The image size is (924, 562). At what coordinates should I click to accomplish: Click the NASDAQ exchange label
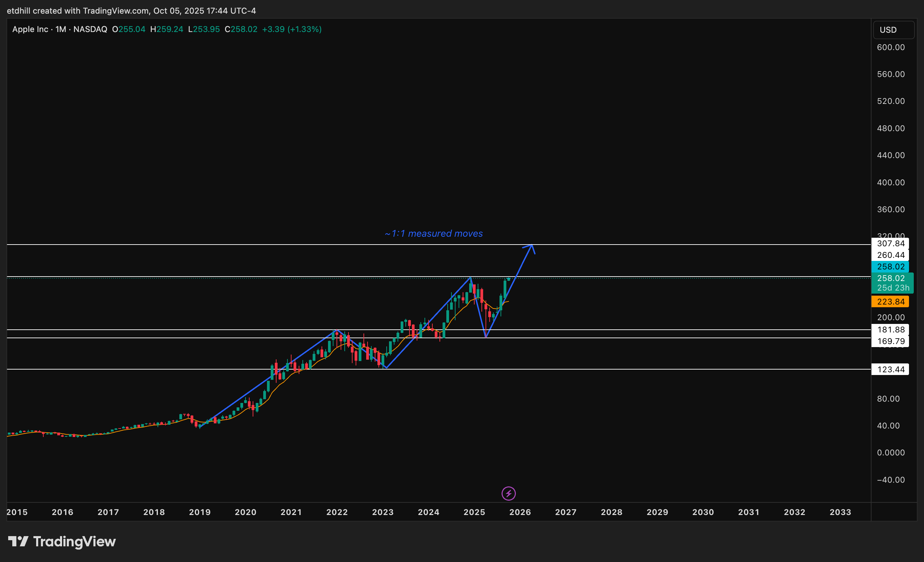[90, 29]
